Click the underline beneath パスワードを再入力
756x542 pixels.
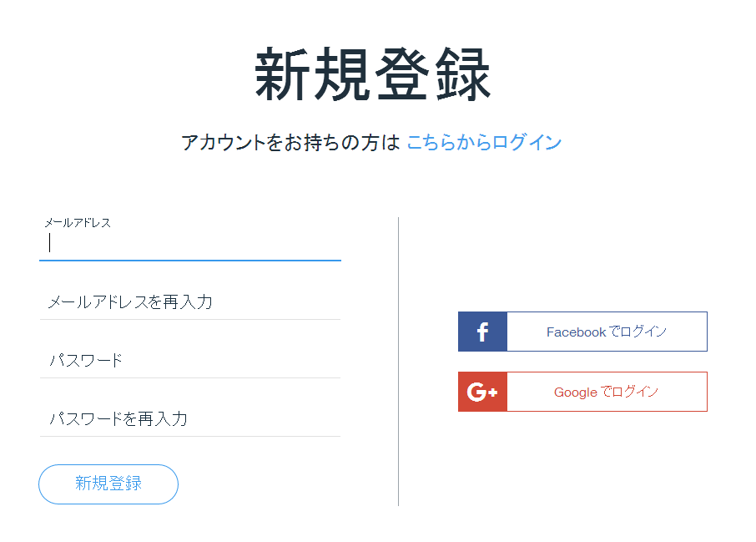point(190,436)
